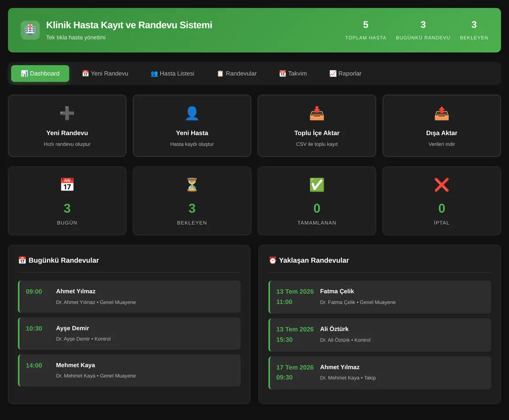
Task: Click the 'CSV ile toplu kayıt' text
Action: pyautogui.click(x=317, y=144)
